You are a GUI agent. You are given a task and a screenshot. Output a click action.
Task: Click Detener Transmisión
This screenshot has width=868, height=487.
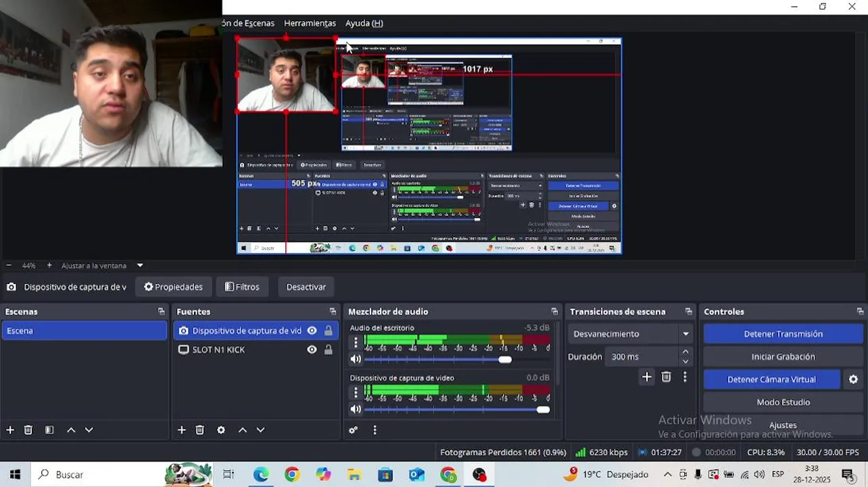coord(783,333)
